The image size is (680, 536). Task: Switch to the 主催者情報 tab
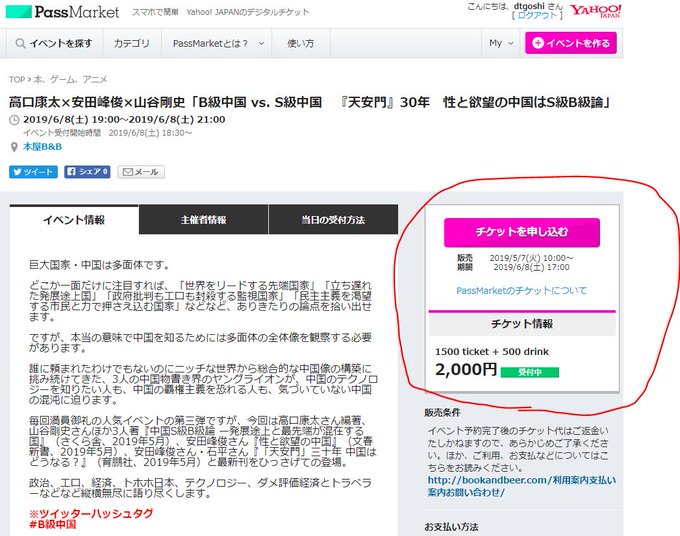[x=203, y=220]
